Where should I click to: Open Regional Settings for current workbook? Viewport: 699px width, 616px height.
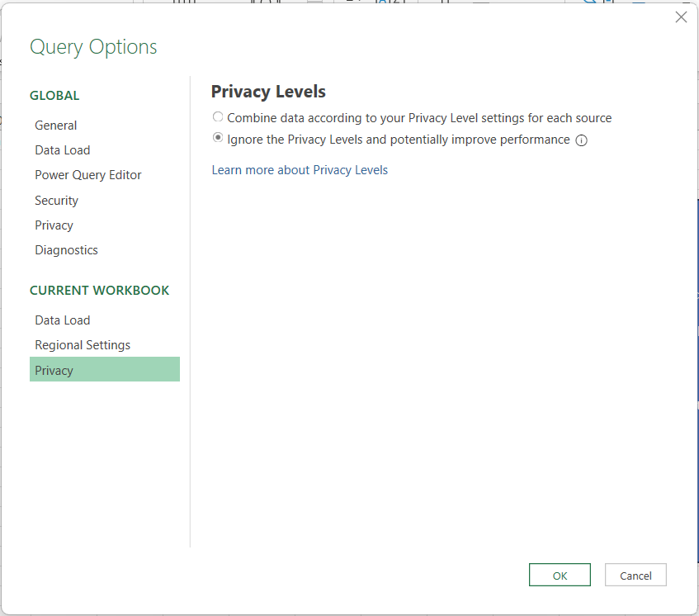click(x=83, y=345)
